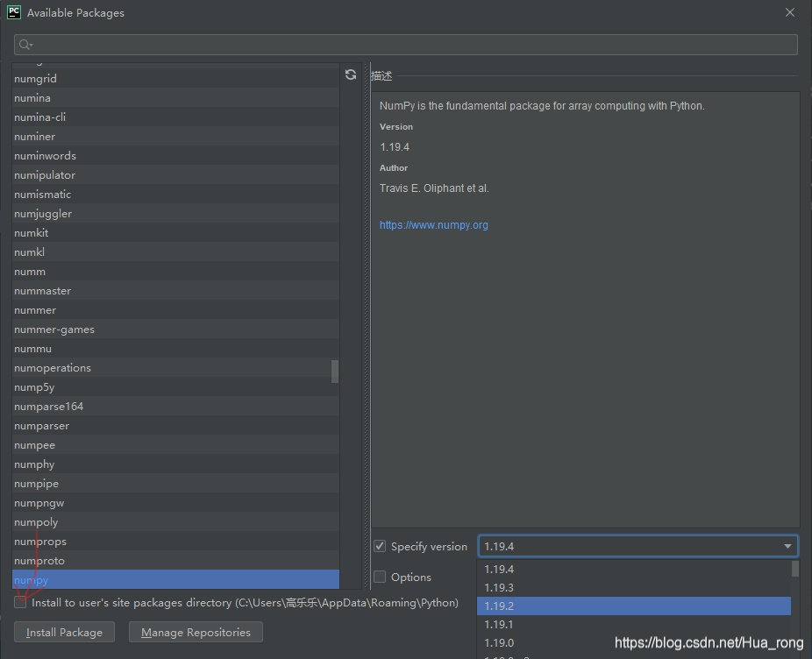
Task: Click the Install Package button
Action: (64, 632)
